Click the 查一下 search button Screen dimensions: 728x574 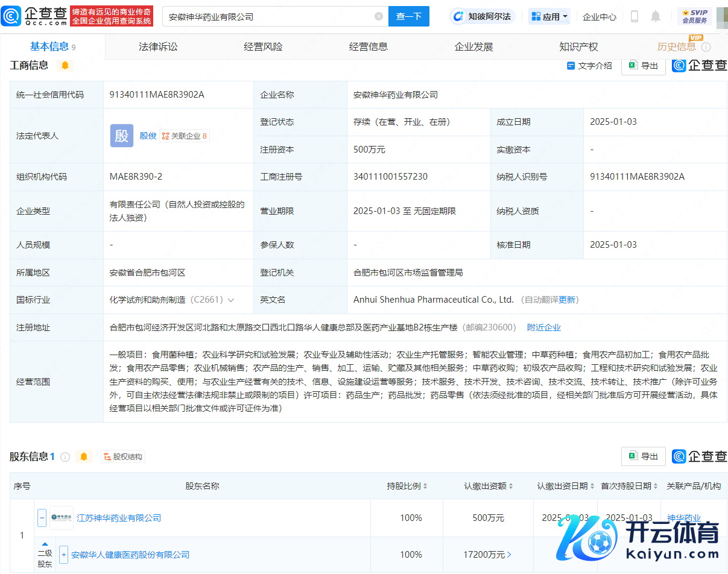pyautogui.click(x=408, y=16)
